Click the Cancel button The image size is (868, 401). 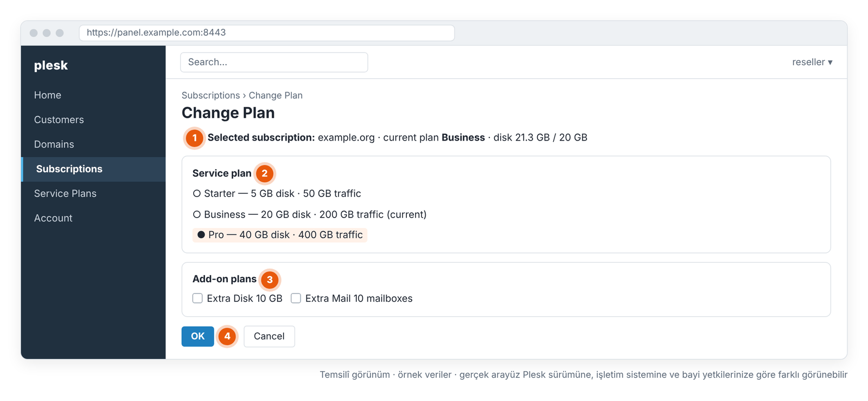coord(269,336)
